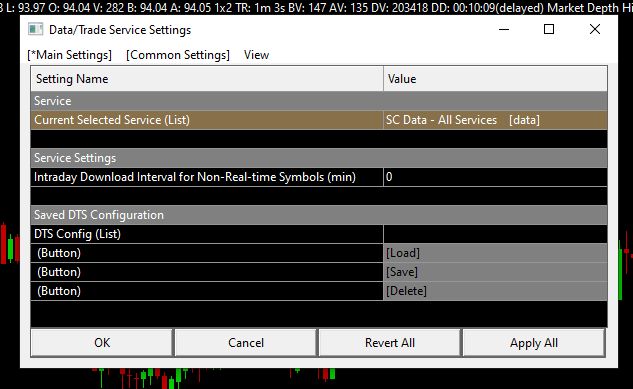Confirm settings with OK button

coord(102,343)
